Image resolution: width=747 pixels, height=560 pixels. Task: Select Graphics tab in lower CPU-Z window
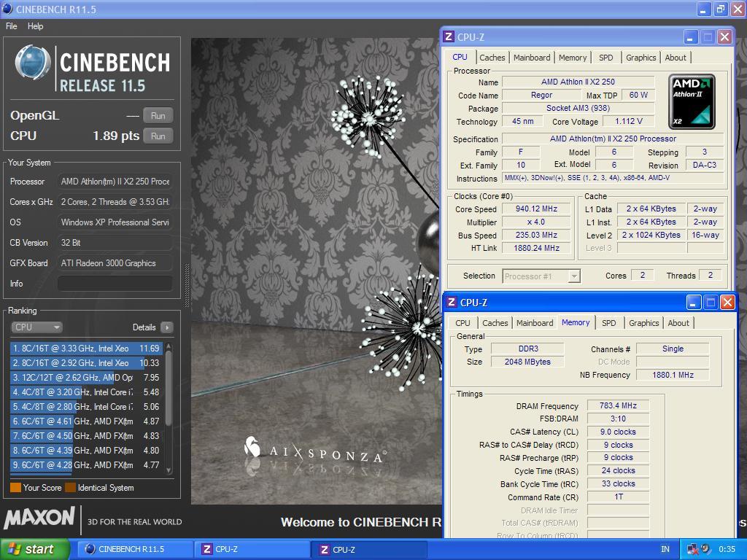tap(643, 323)
